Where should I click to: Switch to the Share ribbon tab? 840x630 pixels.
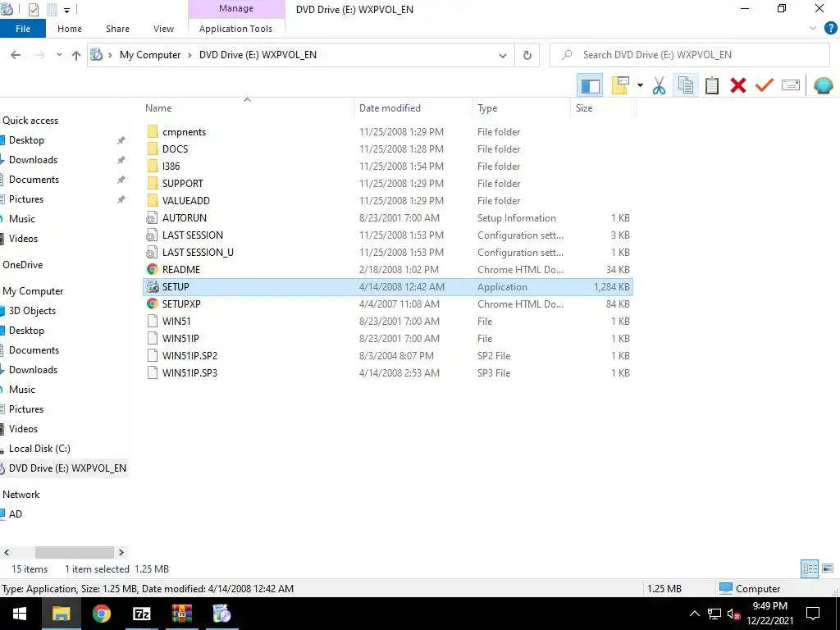click(x=117, y=29)
